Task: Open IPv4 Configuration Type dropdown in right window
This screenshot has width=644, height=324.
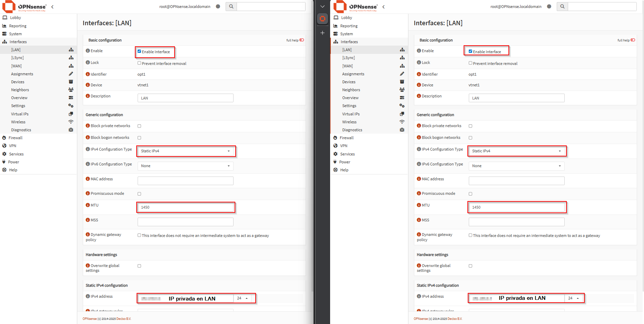Action: coord(517,151)
